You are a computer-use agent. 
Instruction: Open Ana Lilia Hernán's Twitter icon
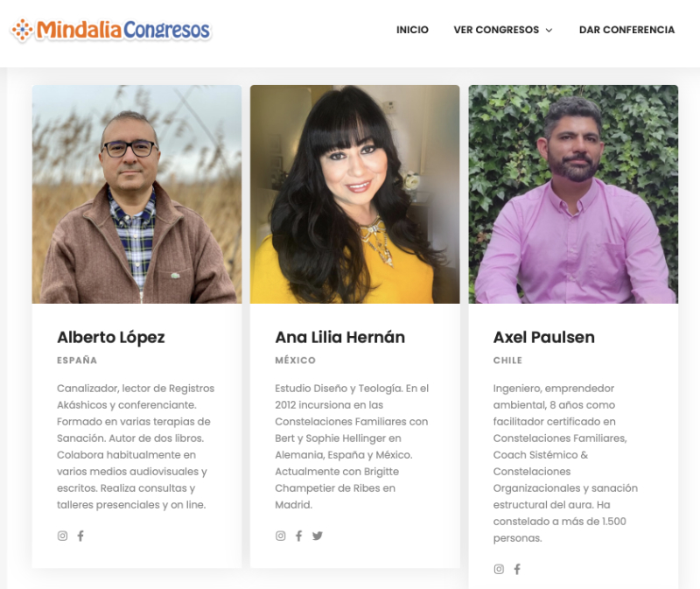click(318, 536)
